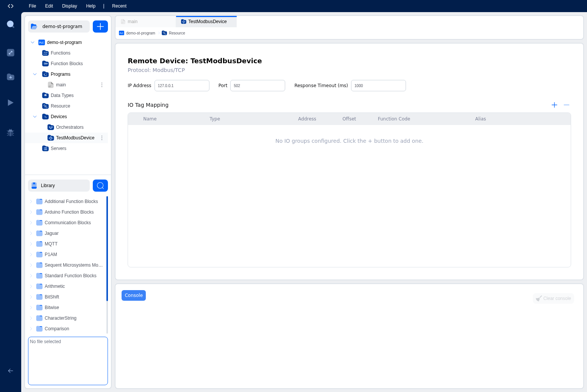587x392 pixels.
Task: Click the Clear console button
Action: click(553, 298)
